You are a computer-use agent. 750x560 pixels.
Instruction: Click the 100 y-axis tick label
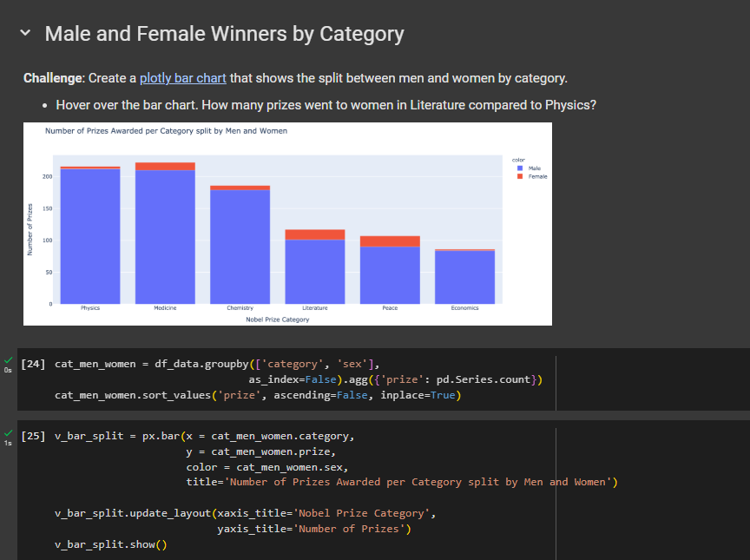click(48, 240)
